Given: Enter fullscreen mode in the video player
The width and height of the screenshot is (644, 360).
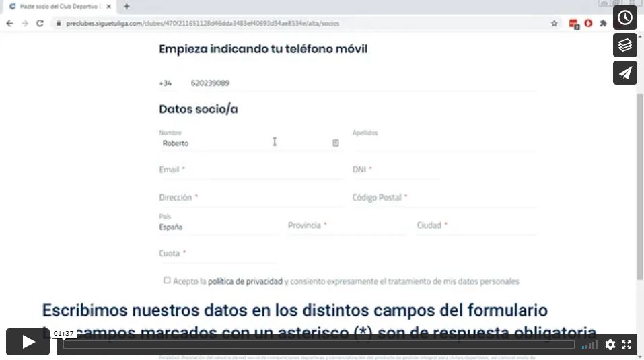Looking at the screenshot, I should click(627, 345).
